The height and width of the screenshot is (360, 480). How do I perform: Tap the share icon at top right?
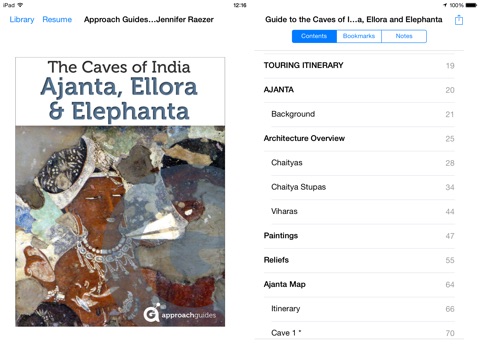[459, 20]
